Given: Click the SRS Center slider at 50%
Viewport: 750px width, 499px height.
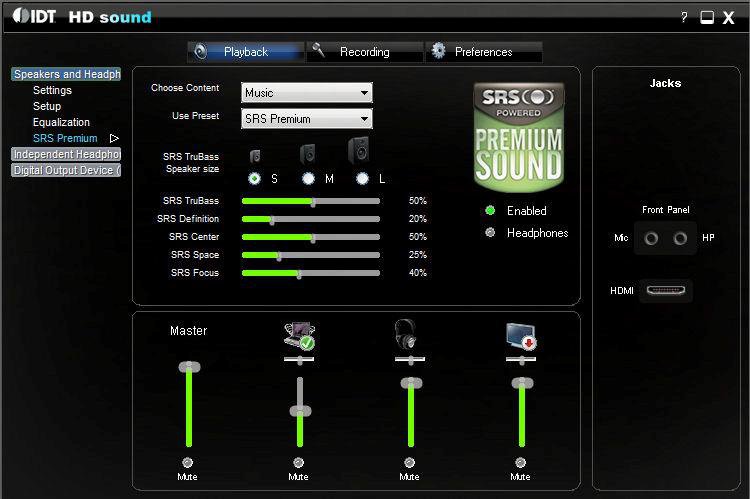Looking at the screenshot, I should point(311,237).
